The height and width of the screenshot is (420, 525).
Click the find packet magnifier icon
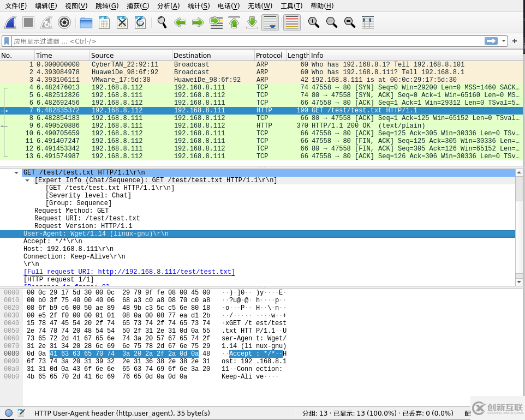click(162, 22)
